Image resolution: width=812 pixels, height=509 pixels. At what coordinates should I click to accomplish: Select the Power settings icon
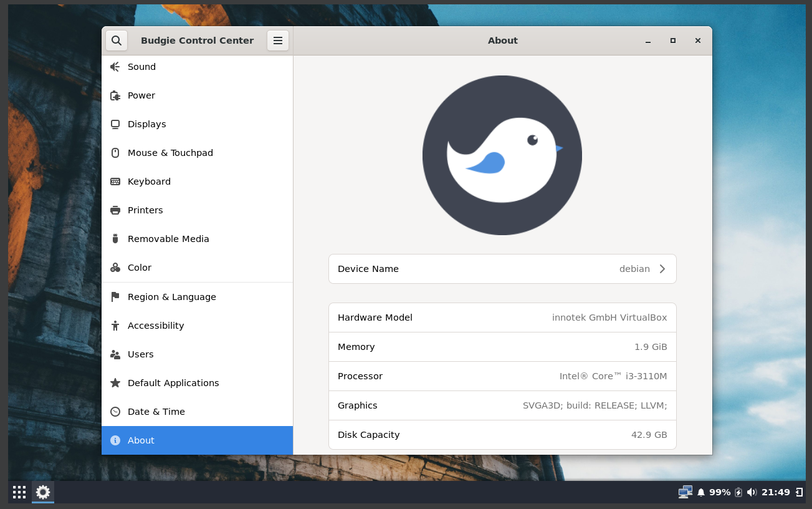click(115, 95)
